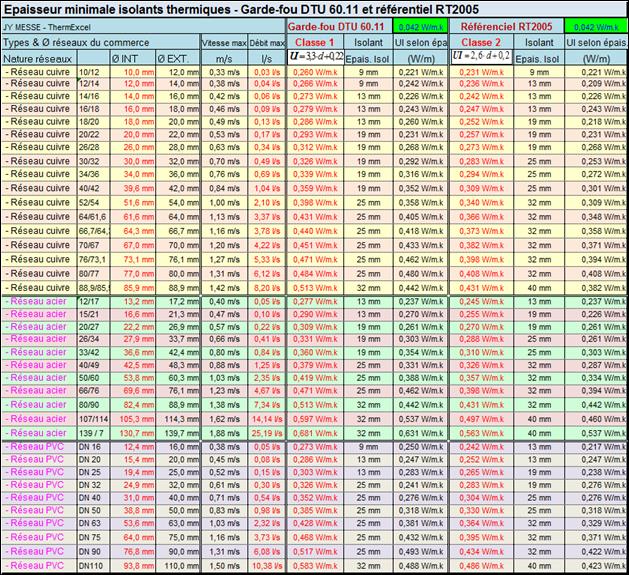Click the 'Vitesse max' column header

click(x=223, y=44)
